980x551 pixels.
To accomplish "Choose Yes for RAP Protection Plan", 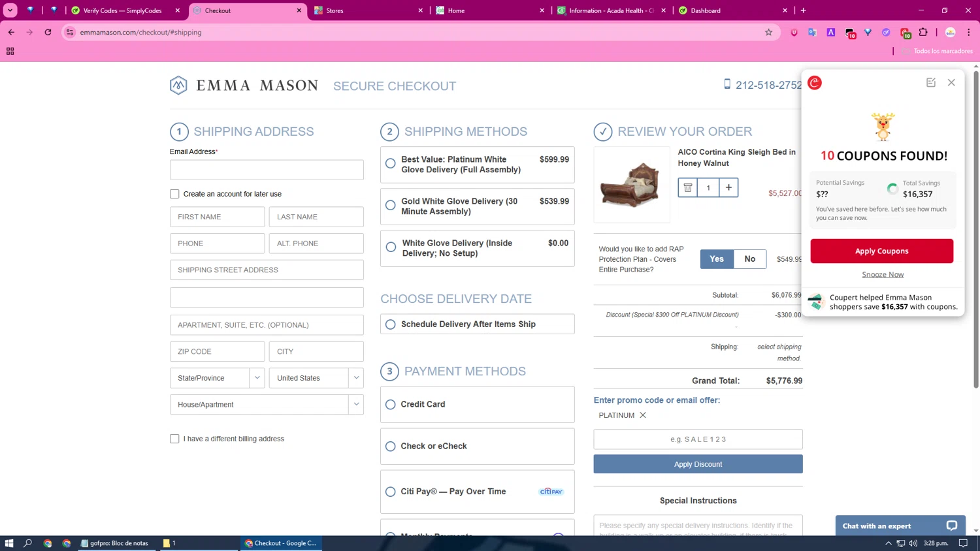I will [x=717, y=259].
